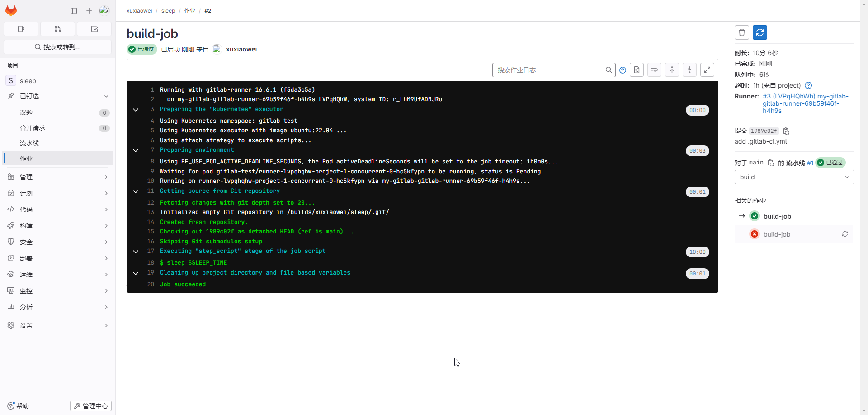This screenshot has height=415, width=868.
Task: Open pipeline #1 link
Action: click(810, 163)
